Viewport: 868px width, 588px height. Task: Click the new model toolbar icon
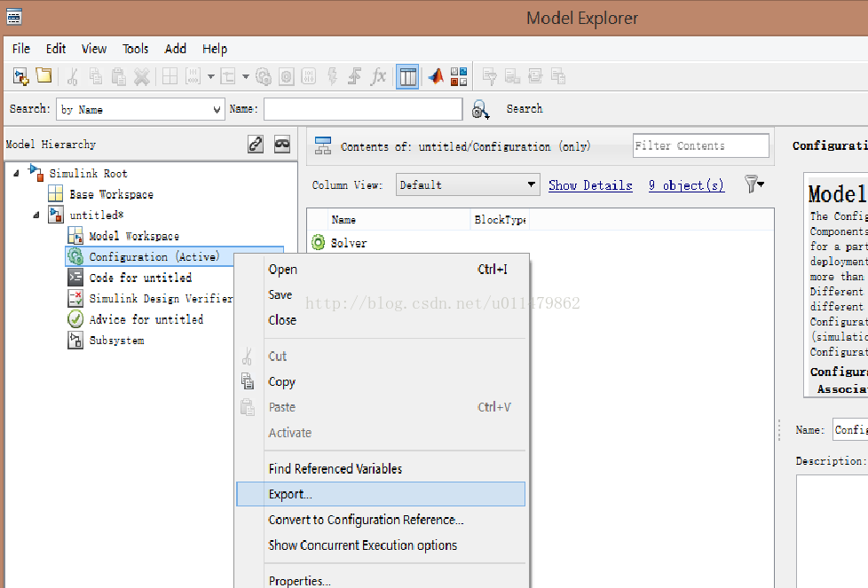[20, 76]
